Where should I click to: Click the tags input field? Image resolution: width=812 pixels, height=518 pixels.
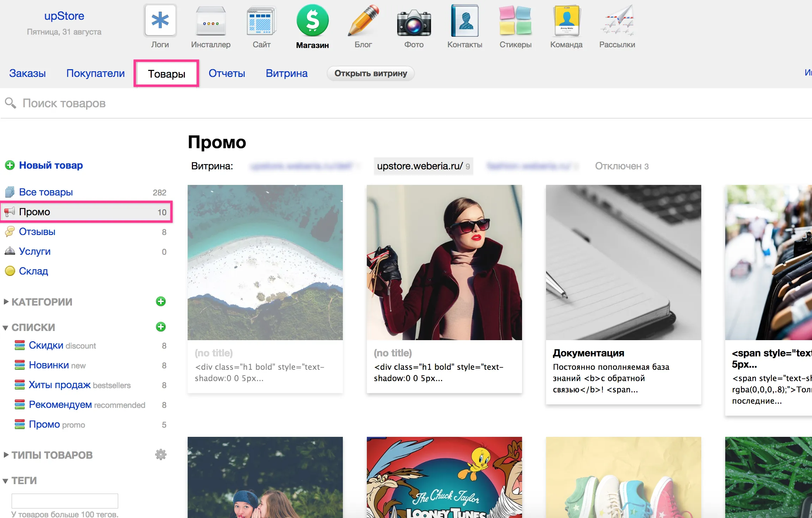(65, 501)
